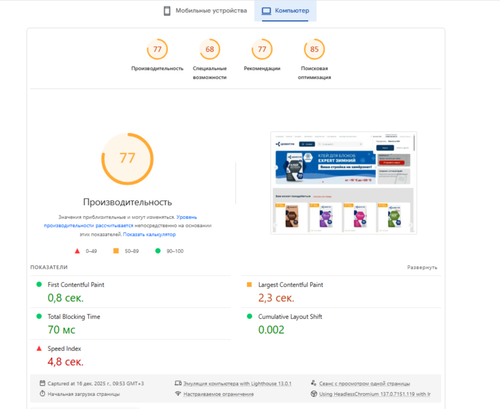The image size is (500, 409).
Task: Click the green dot beside First Contentful Paint
Action: click(x=39, y=284)
